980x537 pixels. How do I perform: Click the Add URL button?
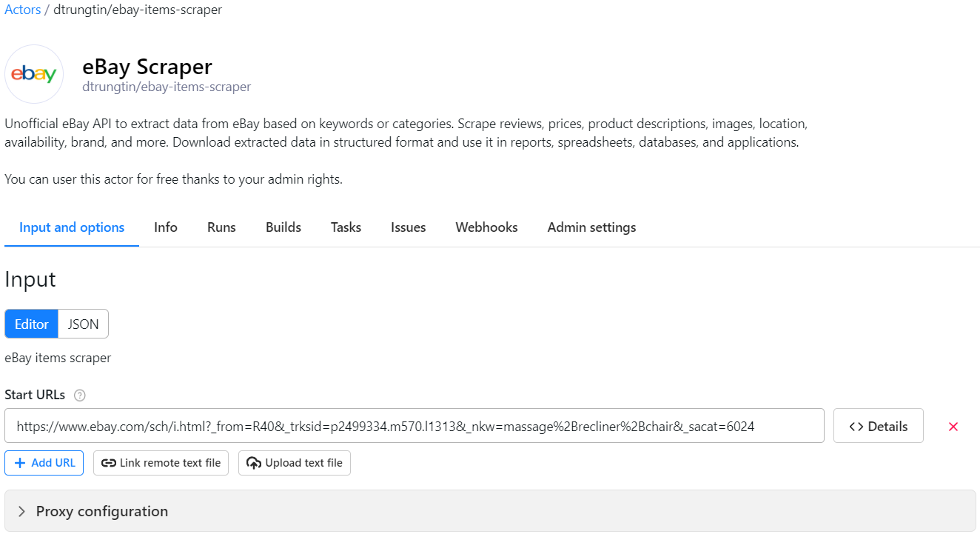coord(44,463)
